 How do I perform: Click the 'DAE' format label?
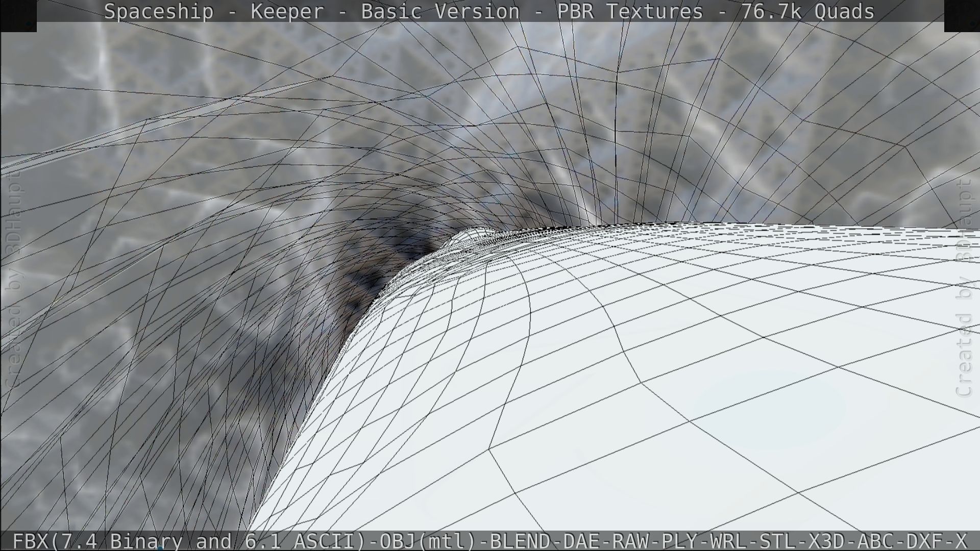pyautogui.click(x=581, y=541)
